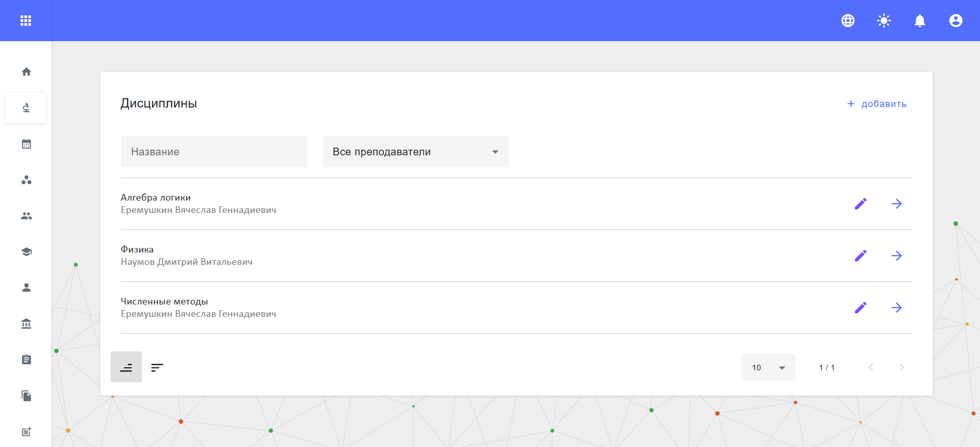
Task: Open the institution building sidebar icon
Action: point(26,324)
